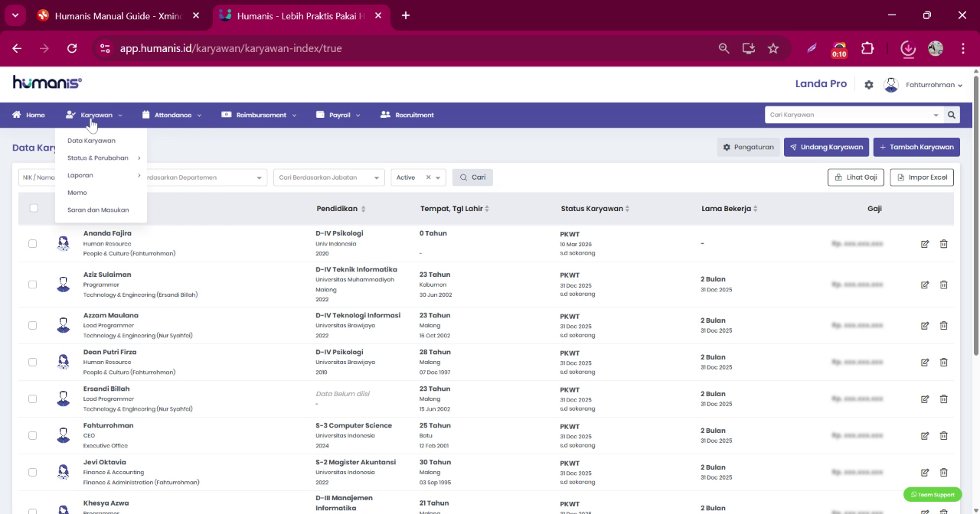
Task: Click the Undang Karyawan button
Action: [826, 147]
